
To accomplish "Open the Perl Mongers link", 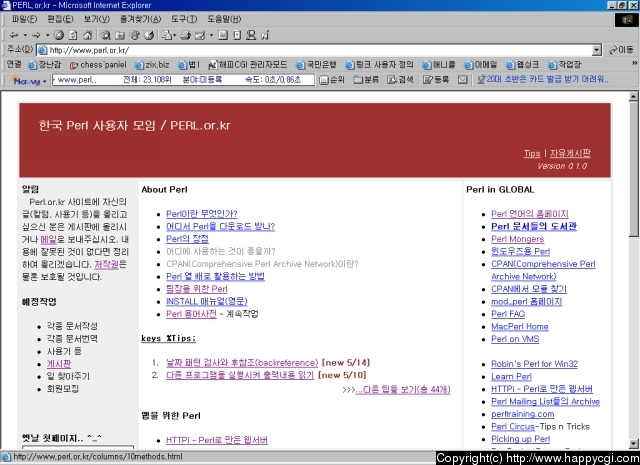I will (518, 239).
